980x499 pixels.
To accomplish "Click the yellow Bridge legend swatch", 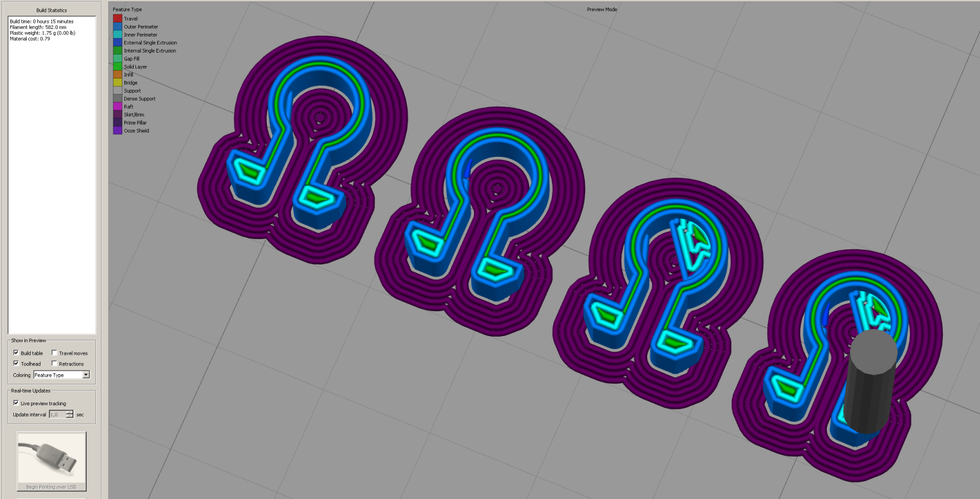I will click(x=118, y=83).
